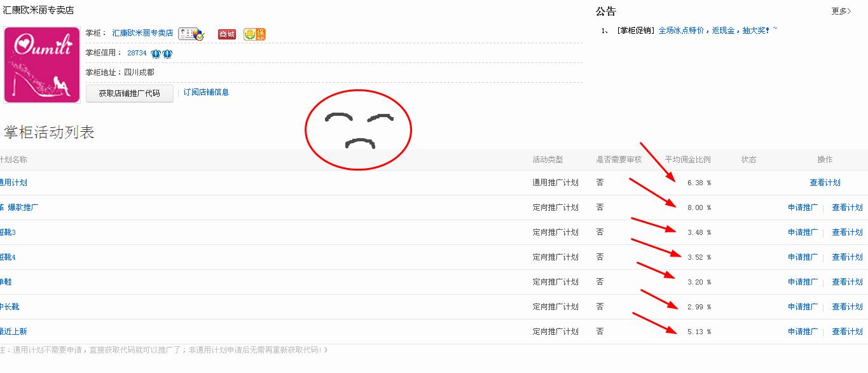Open the 汇康欧米丽专卖店 shop owner link

point(142,33)
